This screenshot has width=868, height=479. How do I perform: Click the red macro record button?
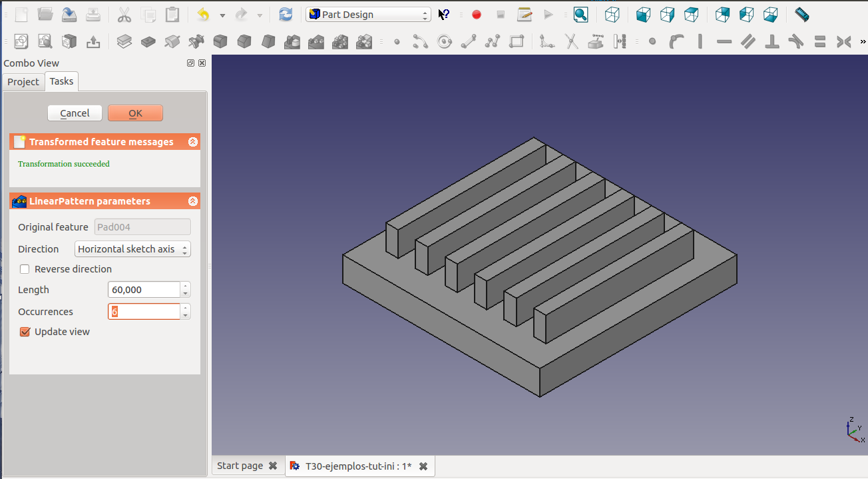pos(477,14)
